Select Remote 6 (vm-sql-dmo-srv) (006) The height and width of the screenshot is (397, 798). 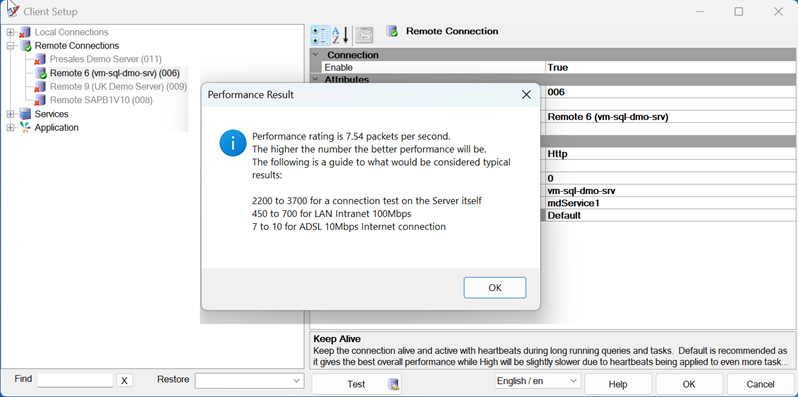click(115, 73)
